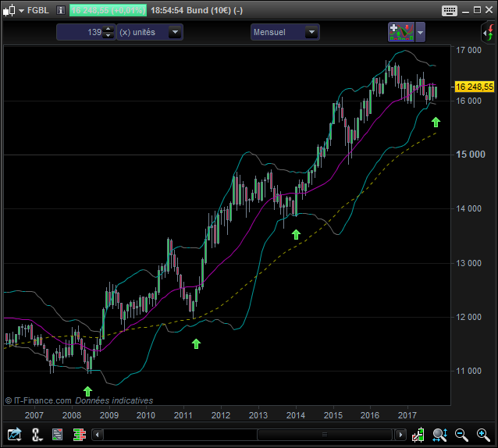This screenshot has width=498, height=448.
Task: Toggle the trading panel arrows on right edge
Action: click(x=486, y=32)
